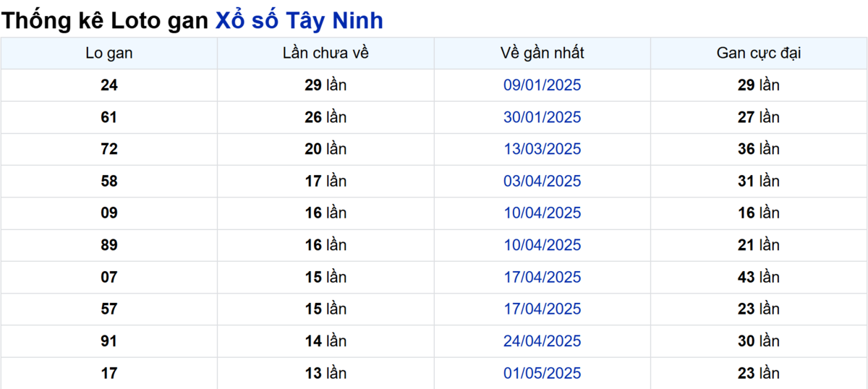Open date link 09/01/2025
868x389 pixels.
pyautogui.click(x=542, y=85)
